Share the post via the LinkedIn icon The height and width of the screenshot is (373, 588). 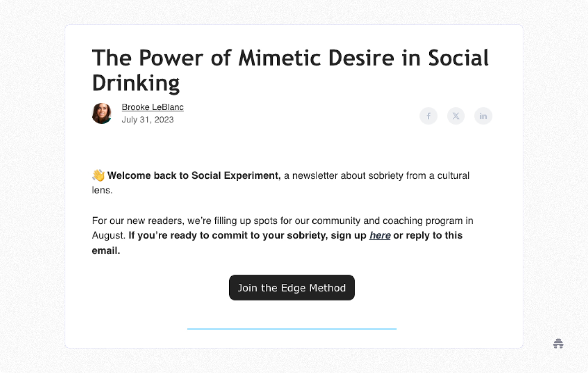(x=483, y=116)
